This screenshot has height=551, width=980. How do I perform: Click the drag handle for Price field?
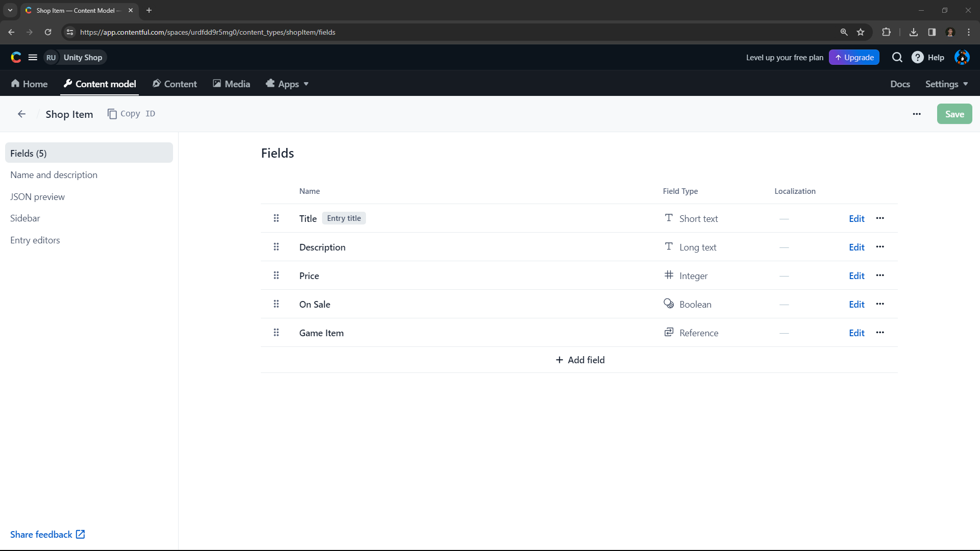coord(276,275)
